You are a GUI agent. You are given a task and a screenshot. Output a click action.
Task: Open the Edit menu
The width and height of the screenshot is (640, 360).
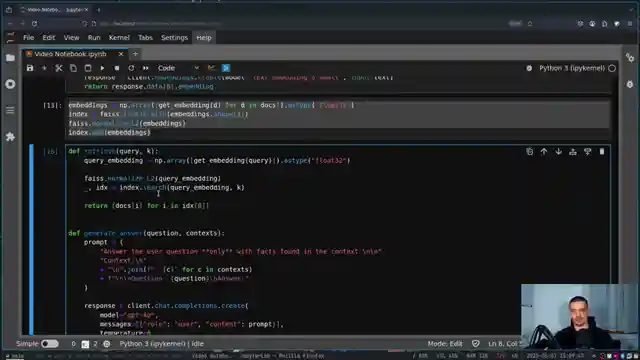click(49, 38)
